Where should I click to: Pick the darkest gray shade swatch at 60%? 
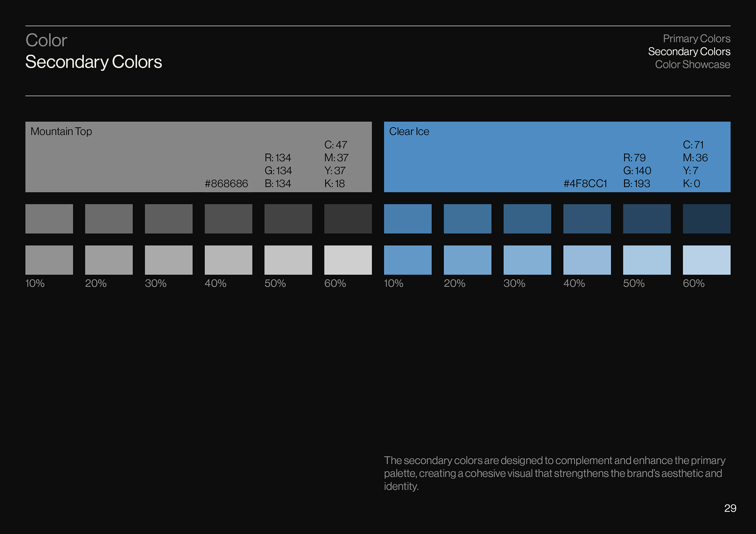point(348,218)
